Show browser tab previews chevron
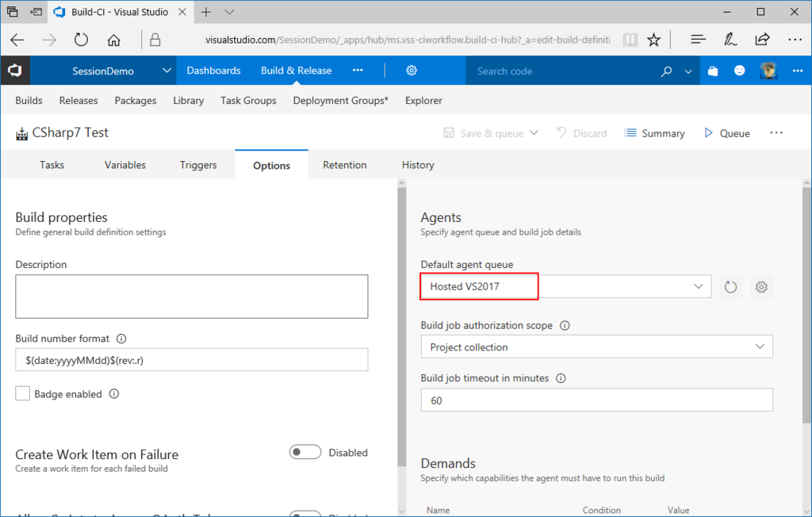The width and height of the screenshot is (812, 517). click(229, 12)
